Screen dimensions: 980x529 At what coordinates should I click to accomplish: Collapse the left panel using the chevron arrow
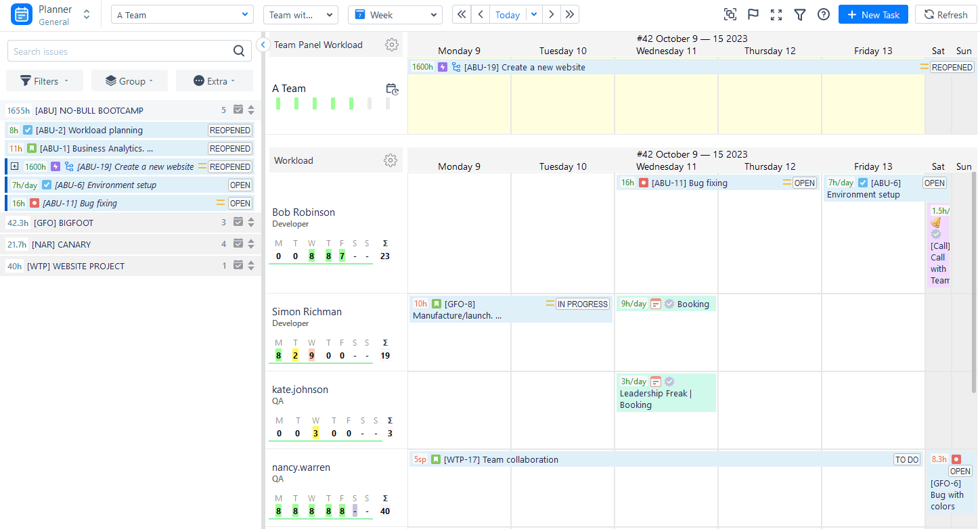[263, 45]
